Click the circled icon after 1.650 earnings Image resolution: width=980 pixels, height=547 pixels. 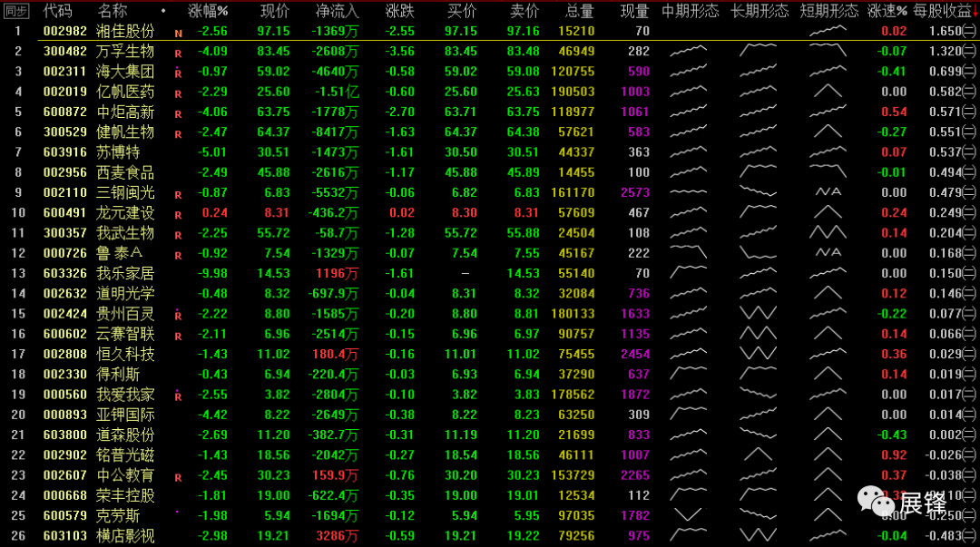pos(969,31)
